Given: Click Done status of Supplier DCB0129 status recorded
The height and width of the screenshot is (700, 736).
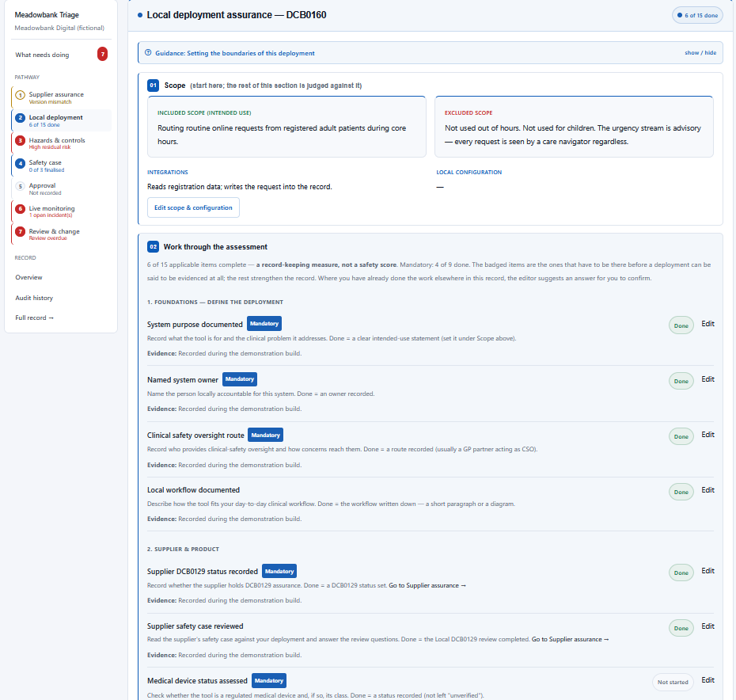Looking at the screenshot, I should (681, 573).
